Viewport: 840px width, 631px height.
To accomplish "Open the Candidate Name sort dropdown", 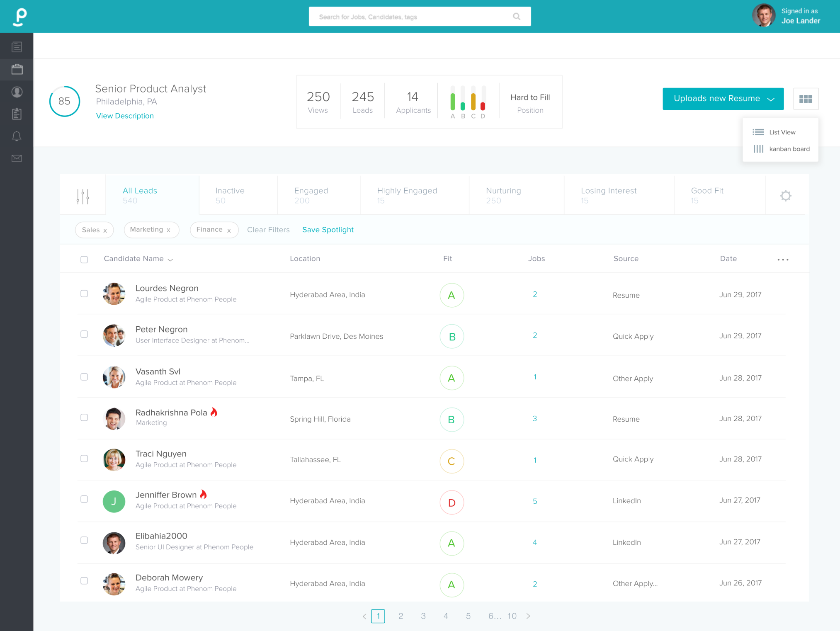I will 170,259.
